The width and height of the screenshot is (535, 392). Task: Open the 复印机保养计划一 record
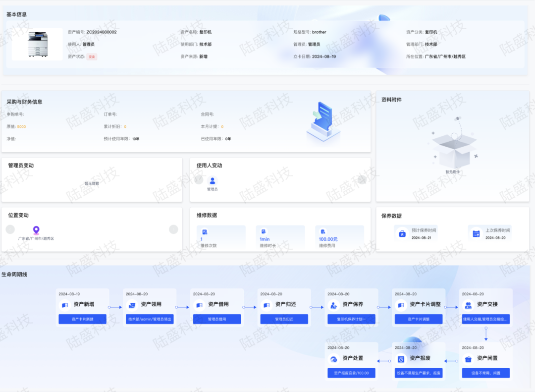tap(351, 319)
